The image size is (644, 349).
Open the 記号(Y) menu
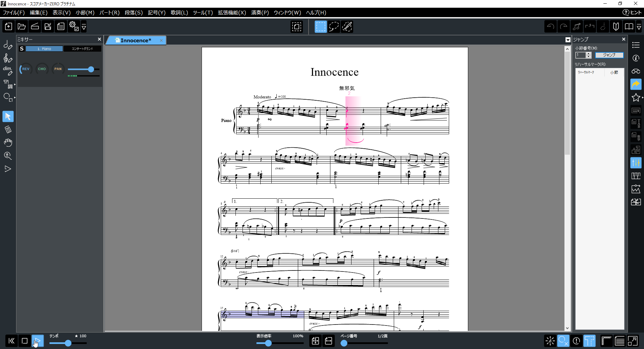(x=157, y=13)
